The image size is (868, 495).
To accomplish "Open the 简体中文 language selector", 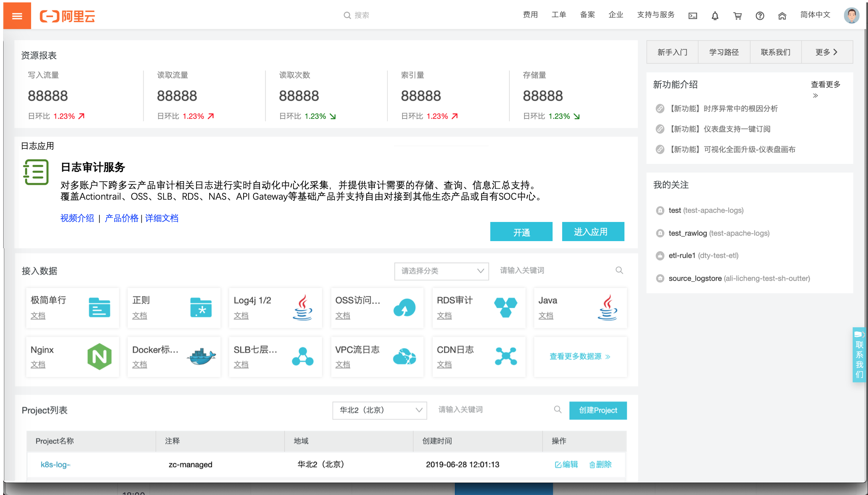I will (x=815, y=15).
